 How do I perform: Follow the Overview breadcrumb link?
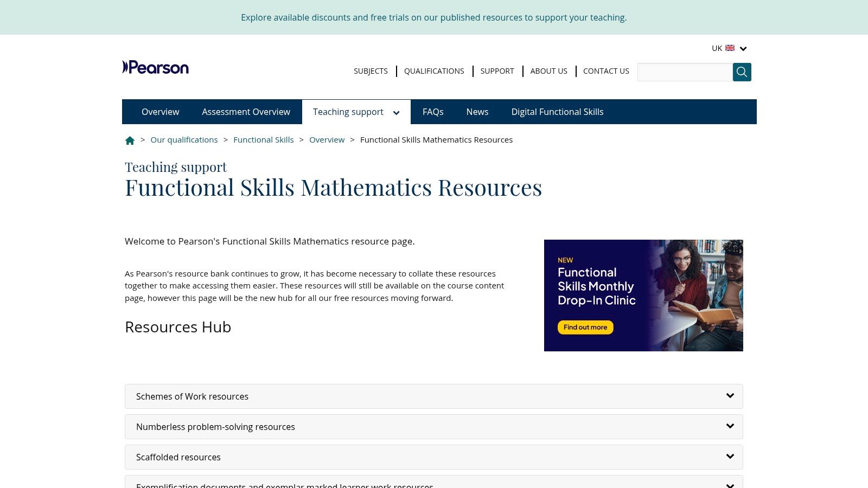pyautogui.click(x=327, y=139)
